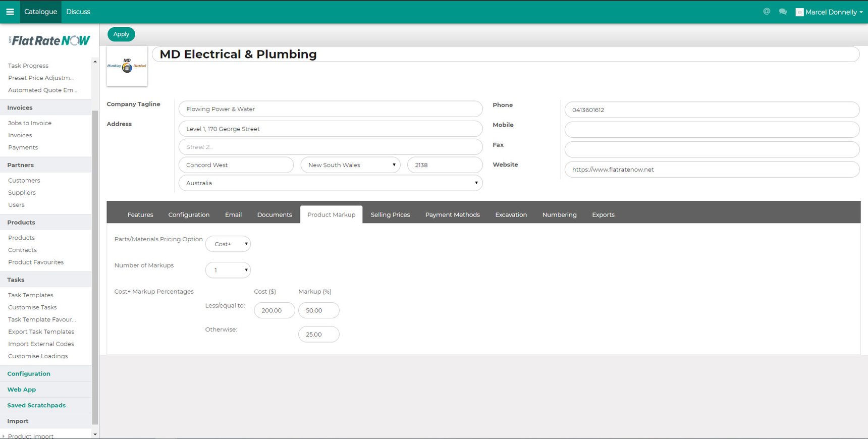Switch to the Configuration tab
Image resolution: width=868 pixels, height=439 pixels.
(x=189, y=215)
